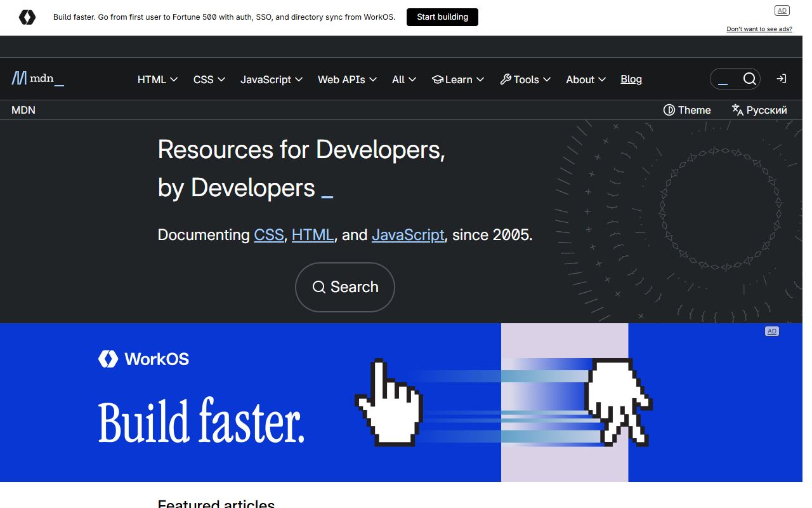Click the MDN breadcrumb item
Screen dimensions: 812x508
(x=23, y=110)
